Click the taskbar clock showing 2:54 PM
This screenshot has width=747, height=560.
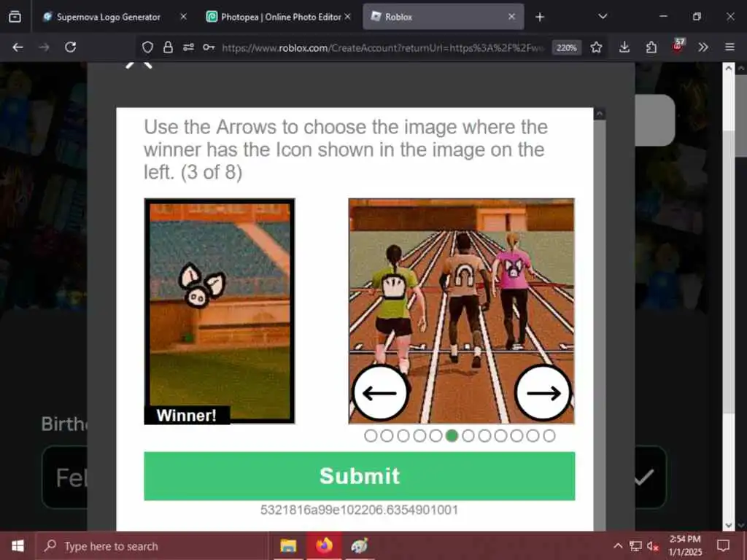coord(685,545)
